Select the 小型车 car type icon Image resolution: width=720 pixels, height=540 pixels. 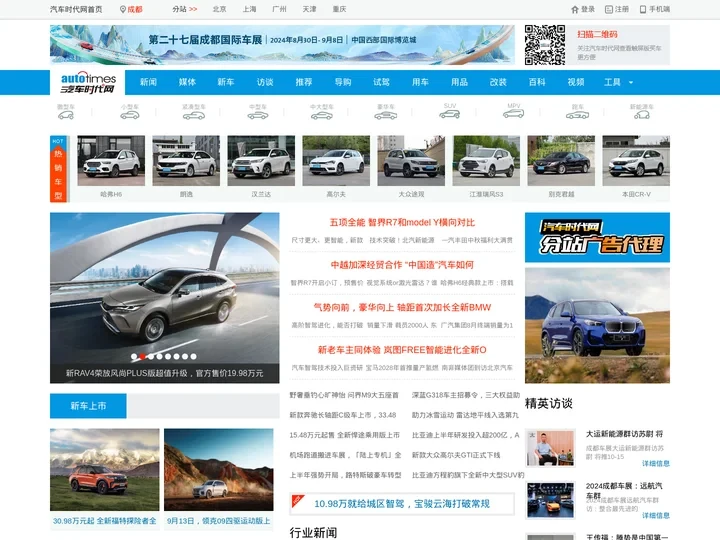(x=129, y=115)
